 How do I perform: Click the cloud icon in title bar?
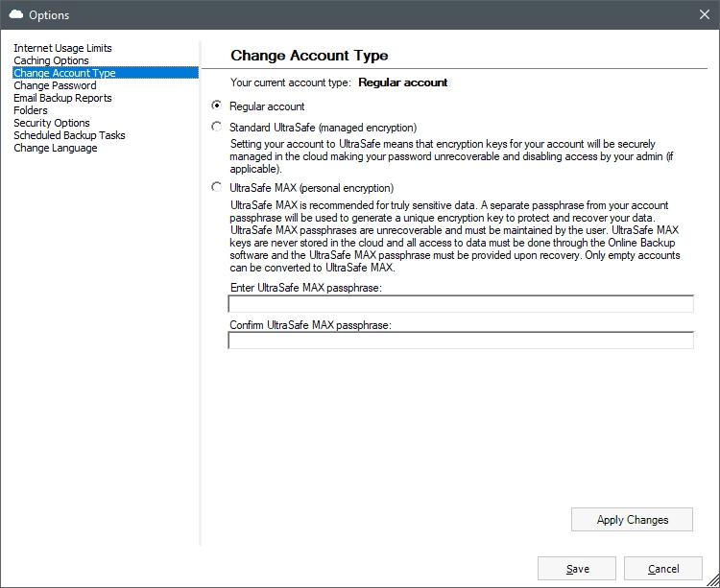coord(16,14)
